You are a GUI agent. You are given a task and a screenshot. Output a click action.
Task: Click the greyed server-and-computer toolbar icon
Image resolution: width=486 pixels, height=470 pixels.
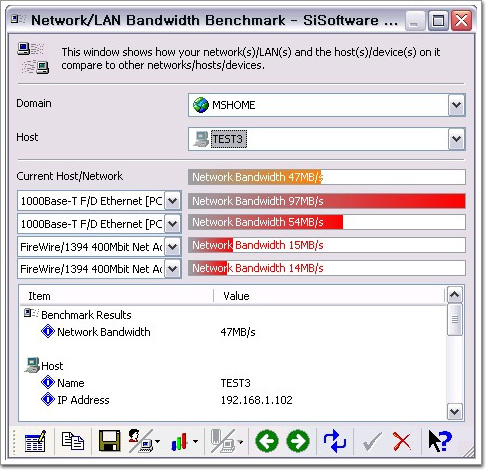(x=223, y=441)
